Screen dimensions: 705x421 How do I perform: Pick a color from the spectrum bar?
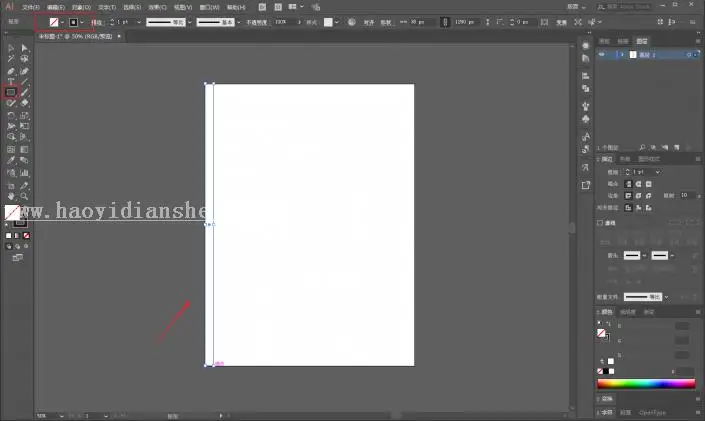(x=646, y=384)
